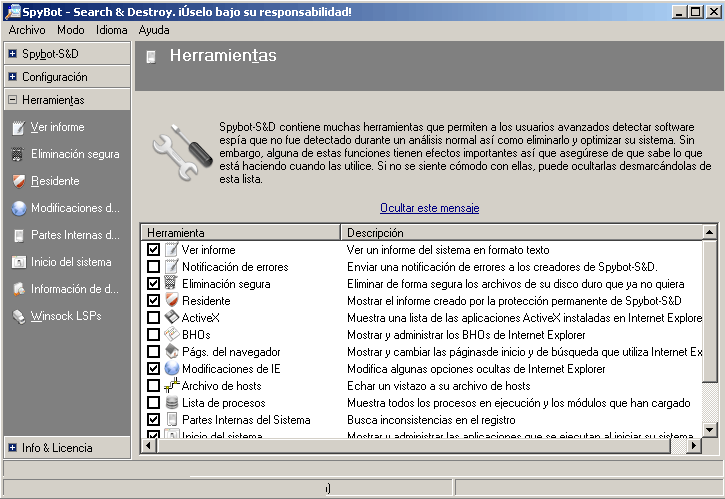Select the Eliminación segura shredder icon
The width and height of the screenshot is (725, 499).
click(18, 155)
